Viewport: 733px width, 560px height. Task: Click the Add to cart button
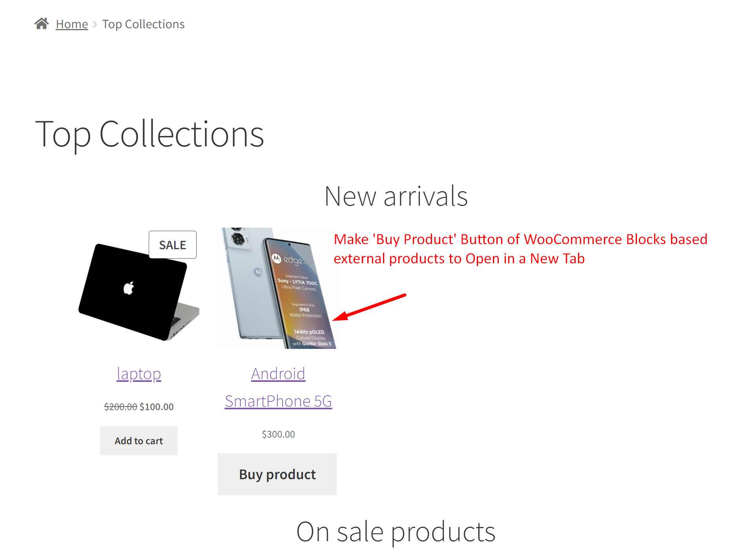(139, 441)
